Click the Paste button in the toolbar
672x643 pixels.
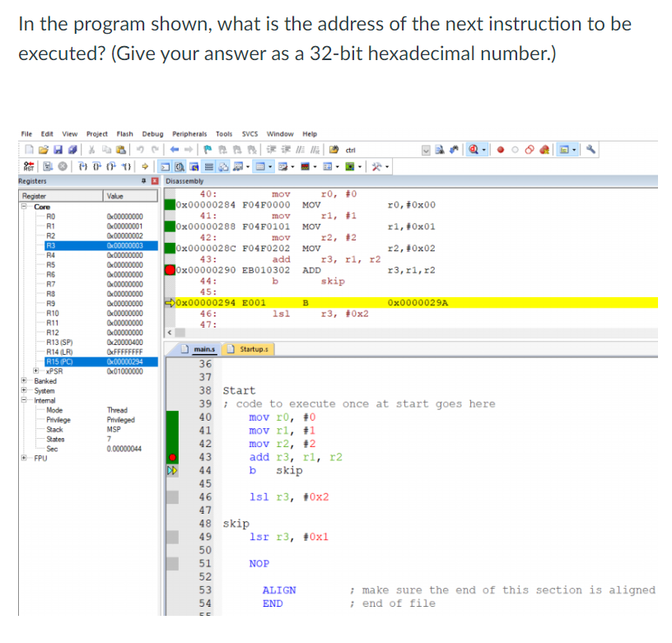pos(122,149)
